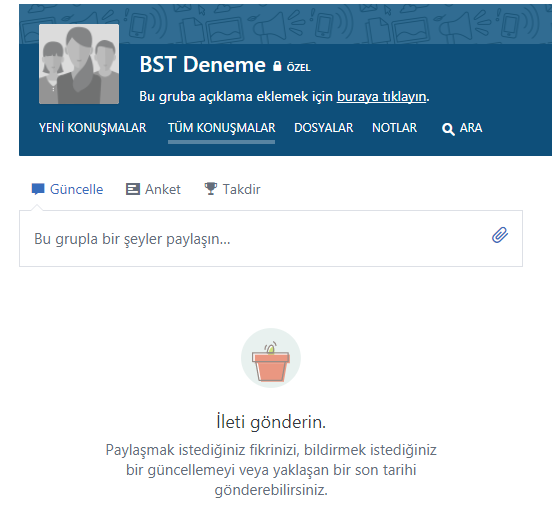Open the DOSYALAR tab
The width and height of the screenshot is (552, 526).
click(324, 127)
